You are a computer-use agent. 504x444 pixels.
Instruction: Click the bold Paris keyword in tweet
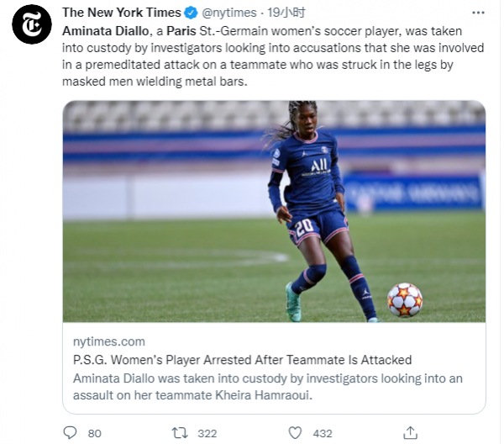181,31
